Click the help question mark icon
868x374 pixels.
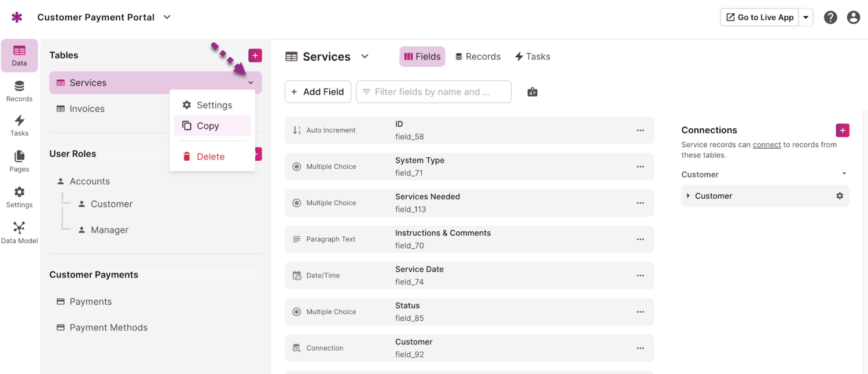pos(830,17)
